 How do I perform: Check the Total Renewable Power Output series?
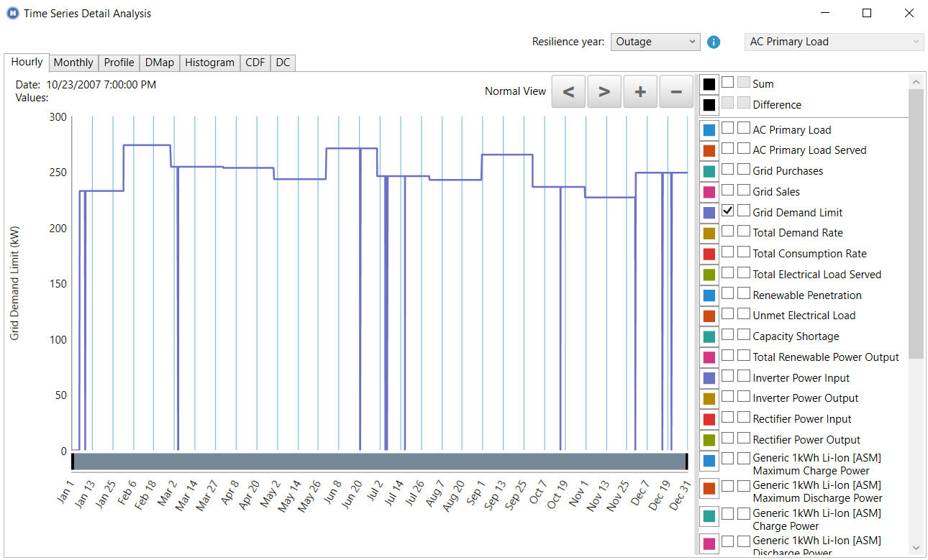pyautogui.click(x=727, y=357)
